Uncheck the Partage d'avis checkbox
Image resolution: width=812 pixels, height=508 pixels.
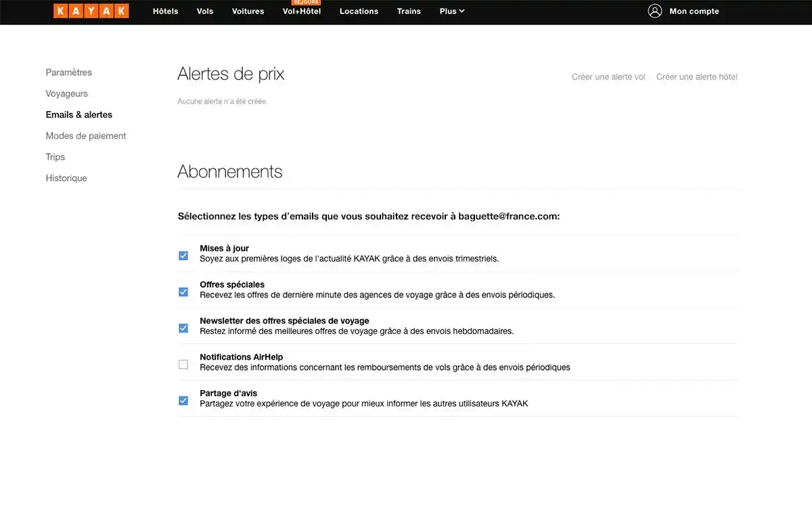[x=183, y=400]
